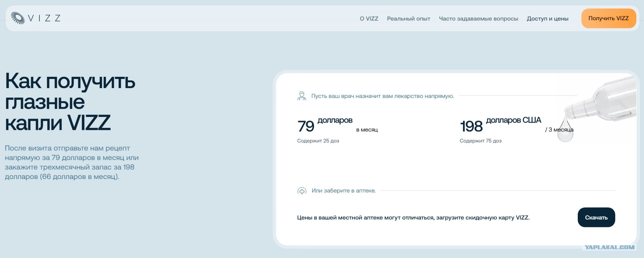This screenshot has height=258, width=644.
Task: Select Доступ и цены nav item
Action: 548,19
